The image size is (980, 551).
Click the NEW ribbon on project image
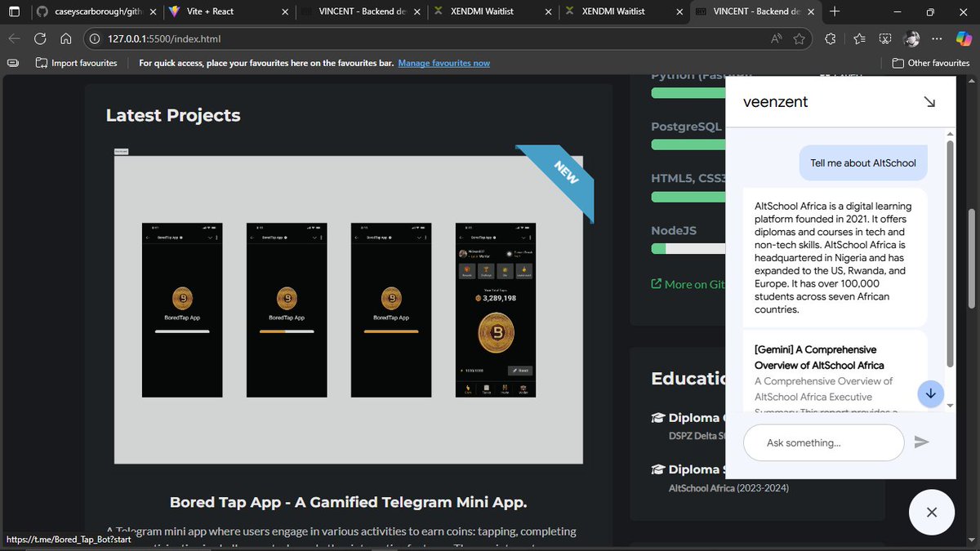tap(560, 179)
